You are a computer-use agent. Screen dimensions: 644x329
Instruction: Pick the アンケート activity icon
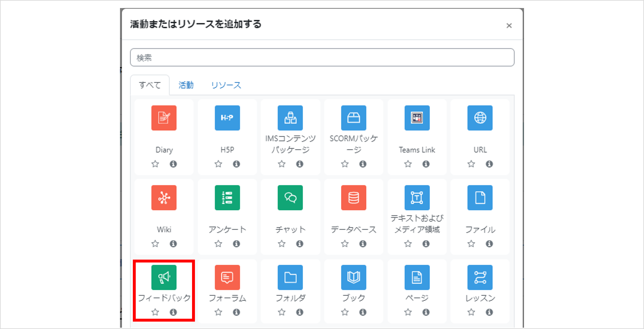(227, 198)
